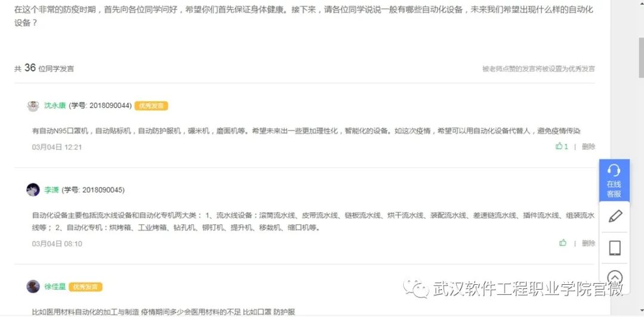Open 沈永康's user name link
Viewport: 644px width, 317px height.
55,106
